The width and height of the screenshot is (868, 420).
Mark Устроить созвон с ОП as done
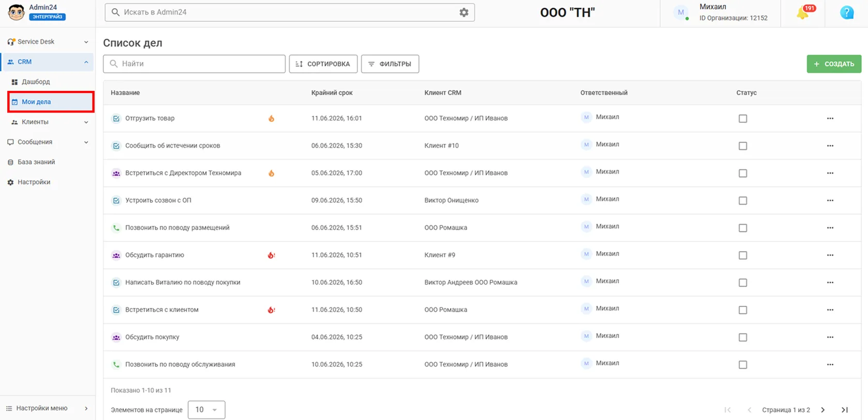pos(743,200)
